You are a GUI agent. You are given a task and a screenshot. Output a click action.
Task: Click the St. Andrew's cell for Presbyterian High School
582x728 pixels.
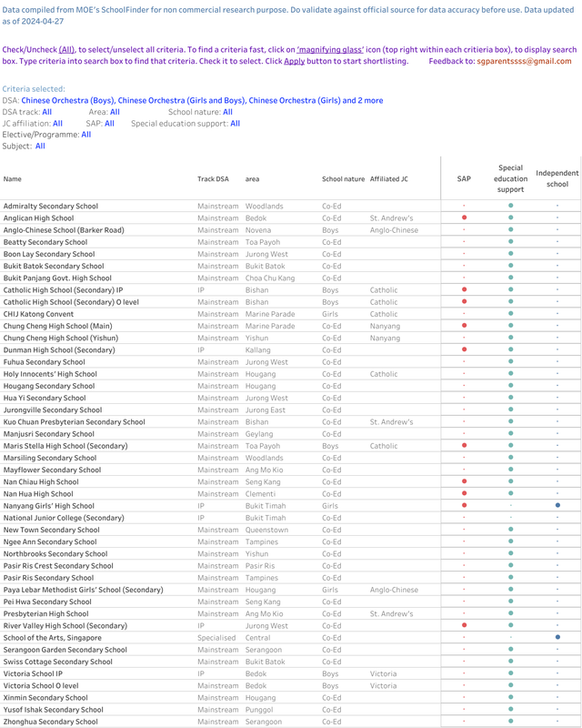pyautogui.click(x=392, y=613)
